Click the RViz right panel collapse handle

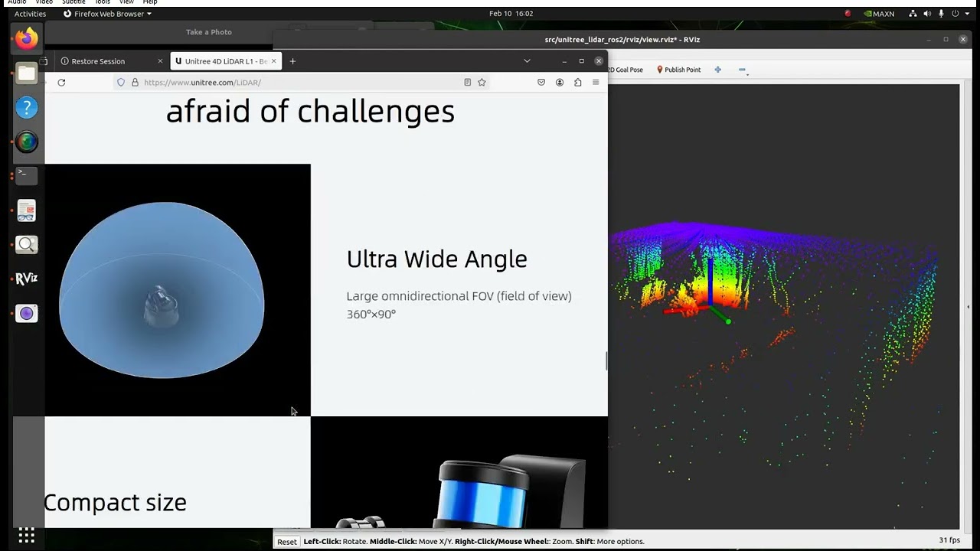969,307
